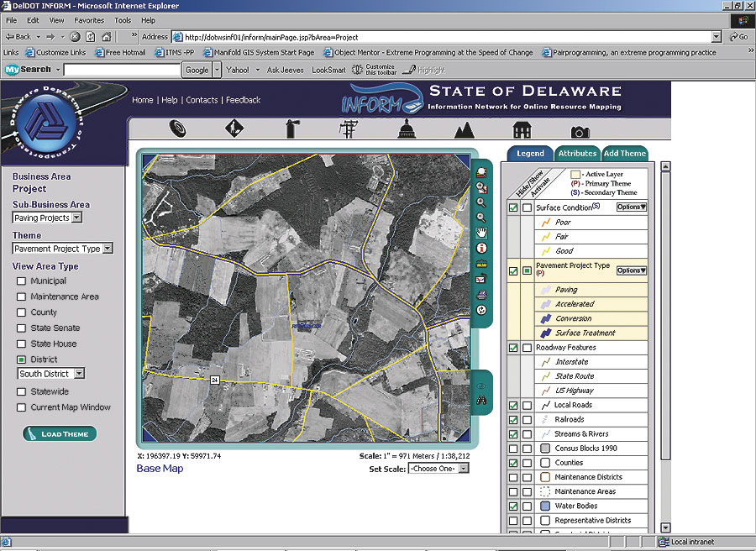Click the print map icon
Screen dimensions: 756x551
click(x=481, y=294)
